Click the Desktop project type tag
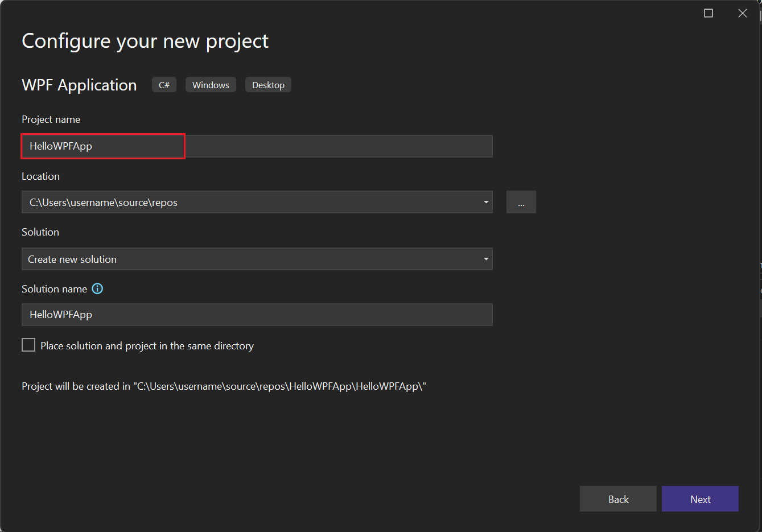The width and height of the screenshot is (762, 532). click(x=268, y=85)
